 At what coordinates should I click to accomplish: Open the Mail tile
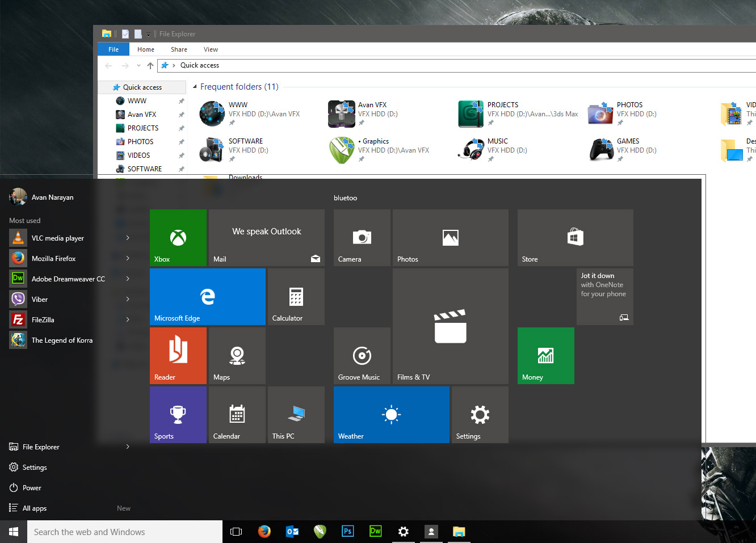[267, 238]
